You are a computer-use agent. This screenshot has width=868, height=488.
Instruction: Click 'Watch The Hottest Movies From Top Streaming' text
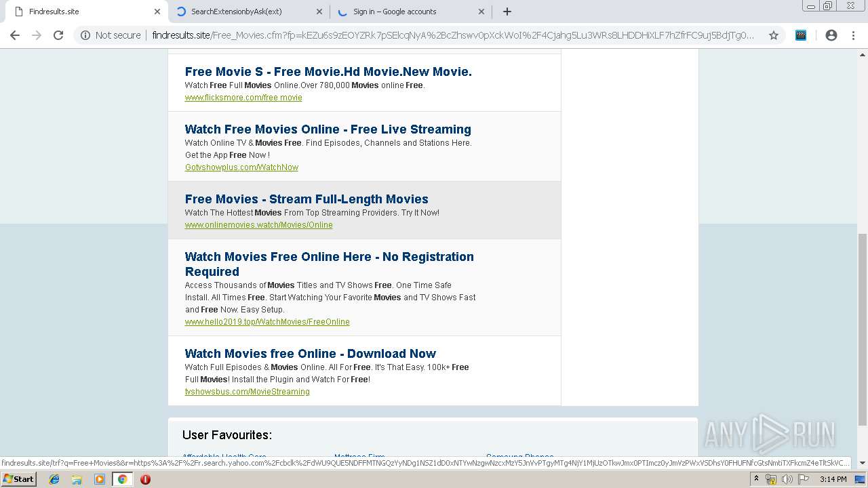click(312, 213)
